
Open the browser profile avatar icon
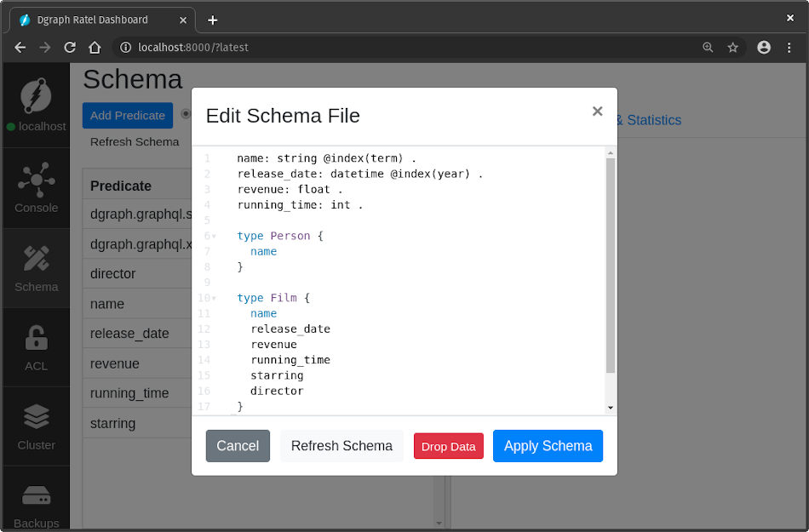764,47
